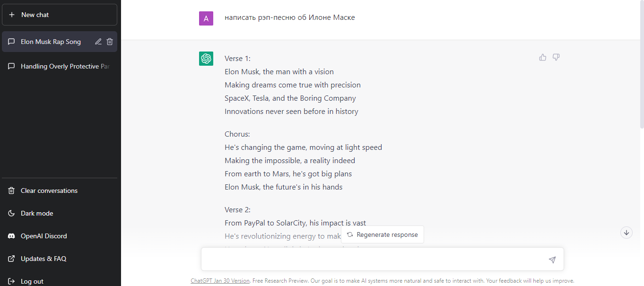Click Log out in the sidebar
This screenshot has width=644, height=286.
[32, 281]
